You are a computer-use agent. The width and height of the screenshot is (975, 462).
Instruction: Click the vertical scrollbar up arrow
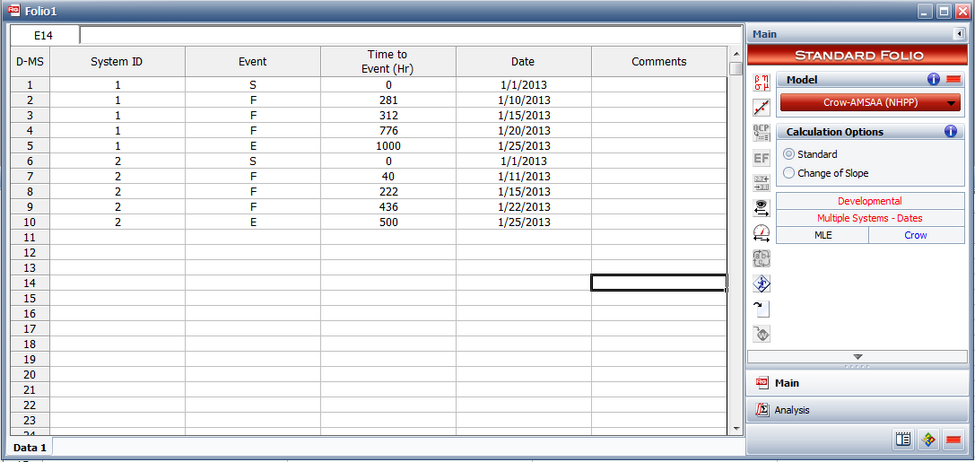736,54
